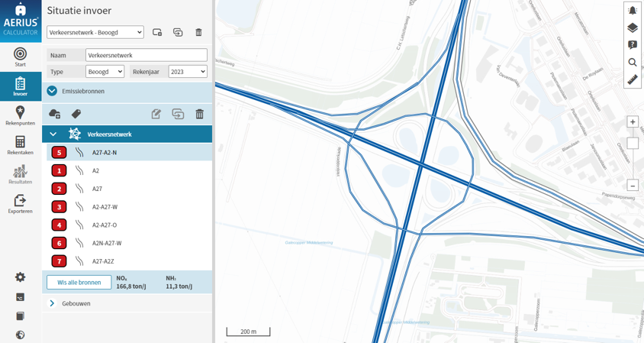Zoom out on the map
This screenshot has width=644, height=343.
pyautogui.click(x=633, y=185)
